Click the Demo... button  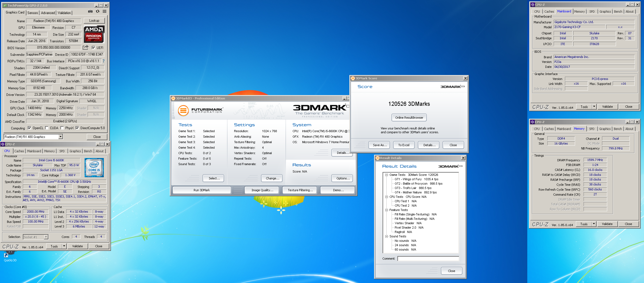[338, 190]
